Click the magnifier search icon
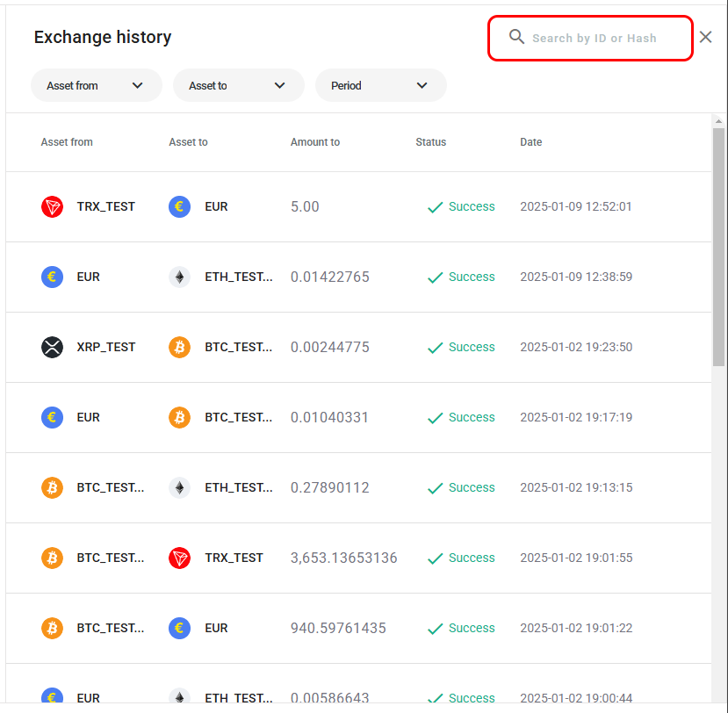This screenshot has height=713, width=728. click(517, 37)
